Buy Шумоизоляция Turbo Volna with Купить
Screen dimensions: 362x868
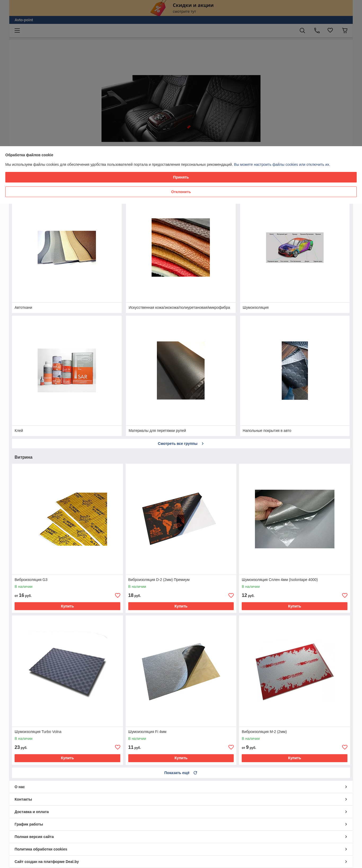67,758
